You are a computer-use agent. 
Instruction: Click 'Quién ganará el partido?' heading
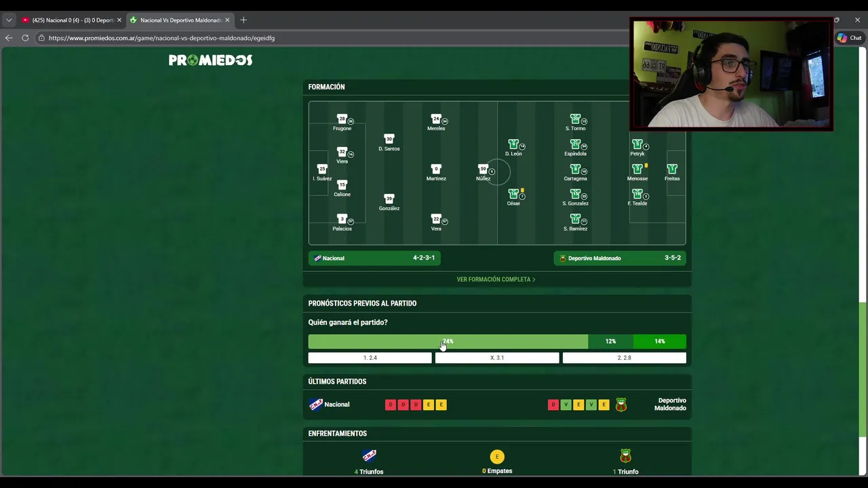tap(348, 323)
